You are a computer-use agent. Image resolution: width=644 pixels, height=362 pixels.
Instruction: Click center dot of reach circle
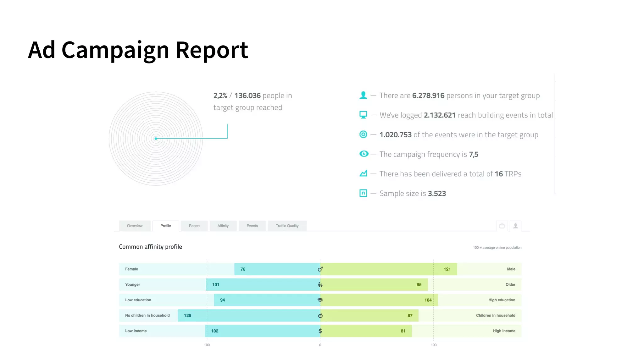[x=156, y=139]
